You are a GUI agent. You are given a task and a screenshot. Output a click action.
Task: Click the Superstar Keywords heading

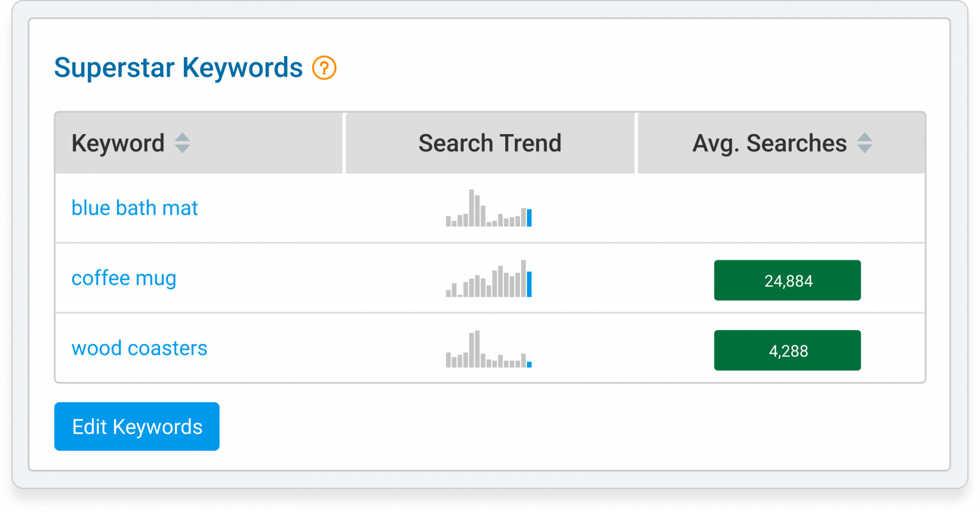(179, 68)
